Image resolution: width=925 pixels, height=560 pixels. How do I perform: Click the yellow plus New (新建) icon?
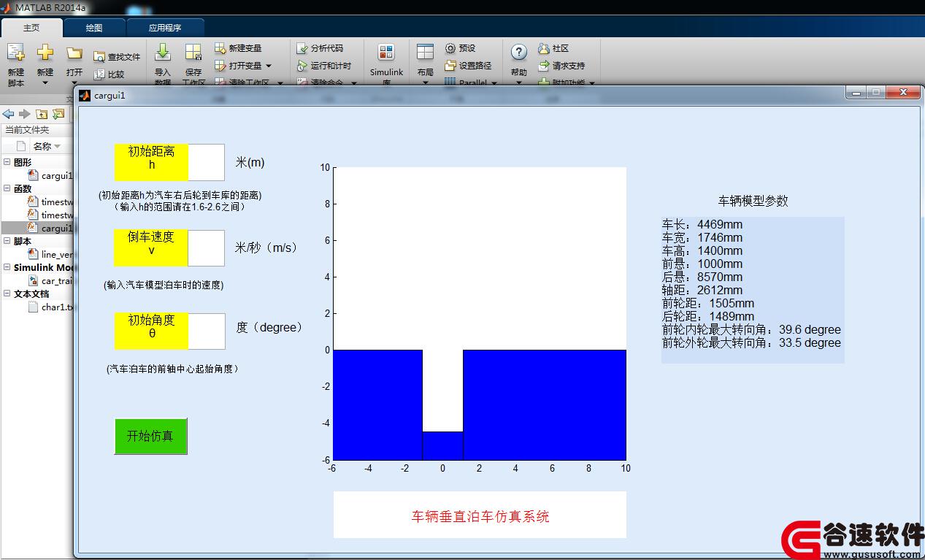point(45,53)
